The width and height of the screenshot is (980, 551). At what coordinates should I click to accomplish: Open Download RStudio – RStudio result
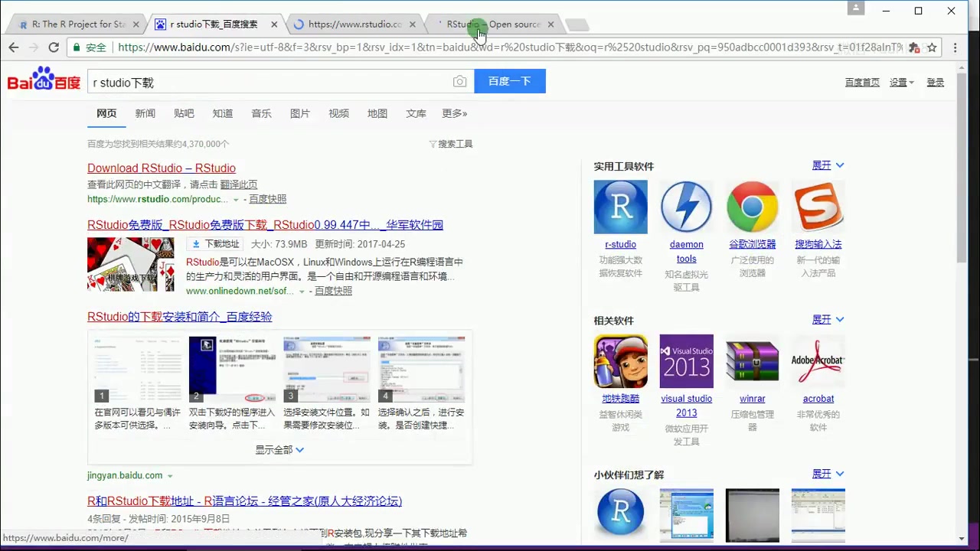pyautogui.click(x=162, y=168)
